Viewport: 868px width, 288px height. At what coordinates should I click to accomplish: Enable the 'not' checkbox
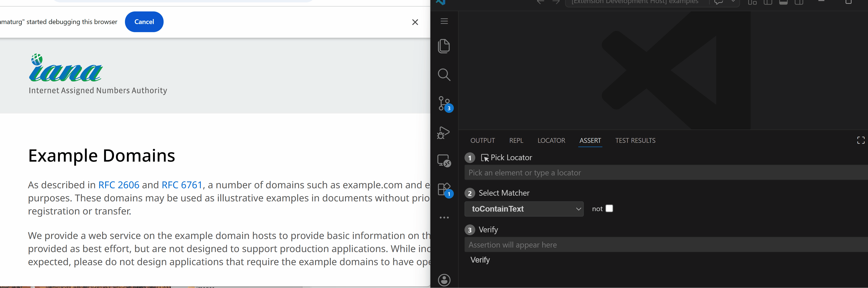tap(609, 209)
